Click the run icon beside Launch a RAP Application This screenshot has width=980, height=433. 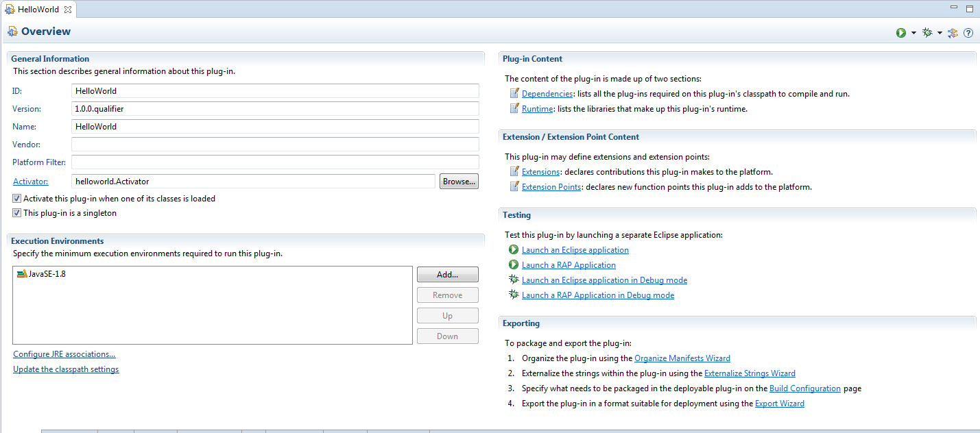point(513,264)
